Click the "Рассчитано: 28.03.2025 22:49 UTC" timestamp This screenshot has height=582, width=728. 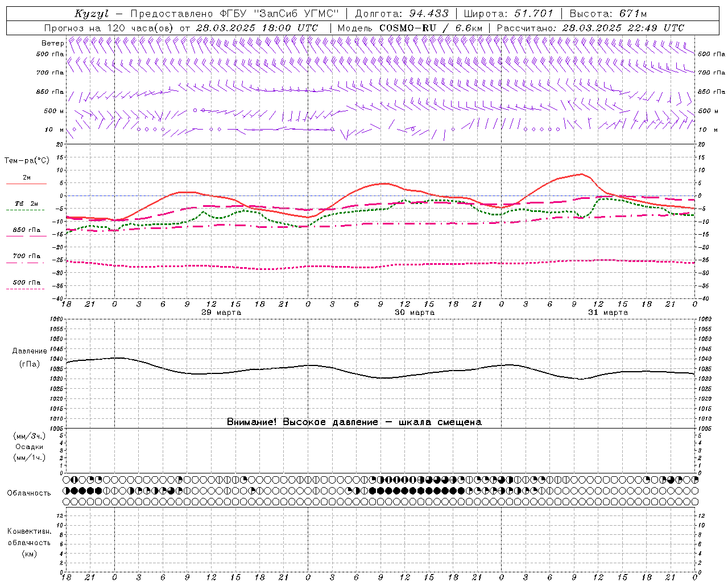coord(590,28)
